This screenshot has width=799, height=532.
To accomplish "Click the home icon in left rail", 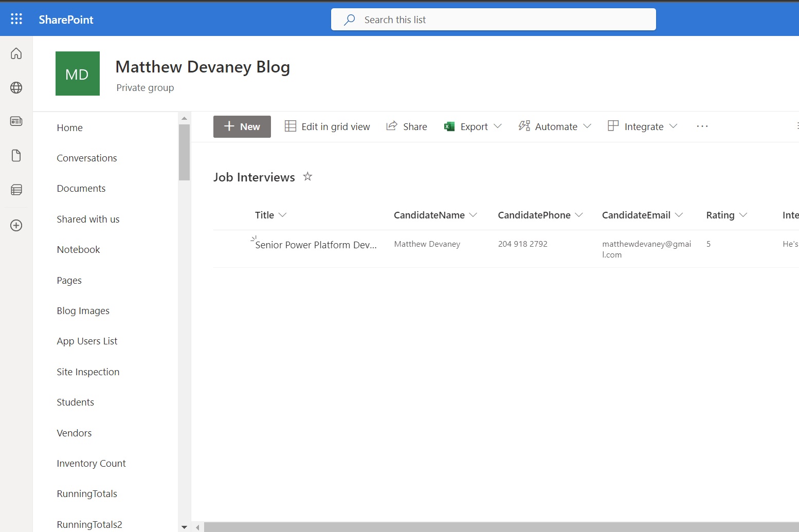I will click(16, 53).
